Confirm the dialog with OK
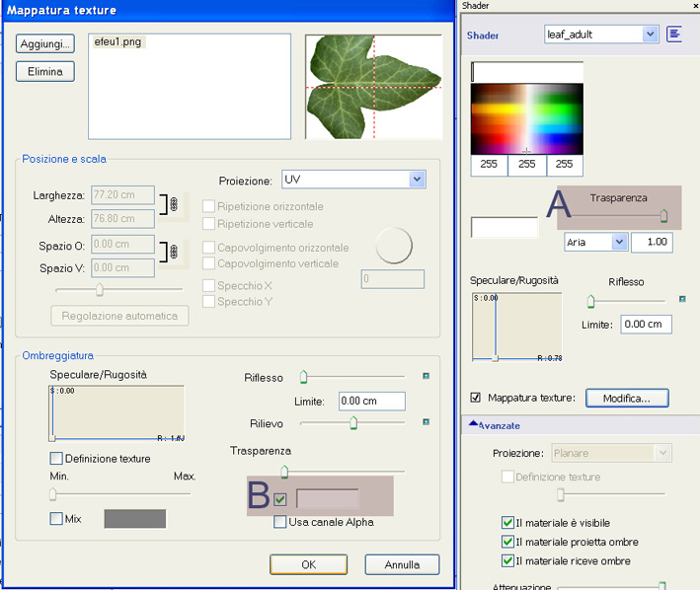 [308, 565]
